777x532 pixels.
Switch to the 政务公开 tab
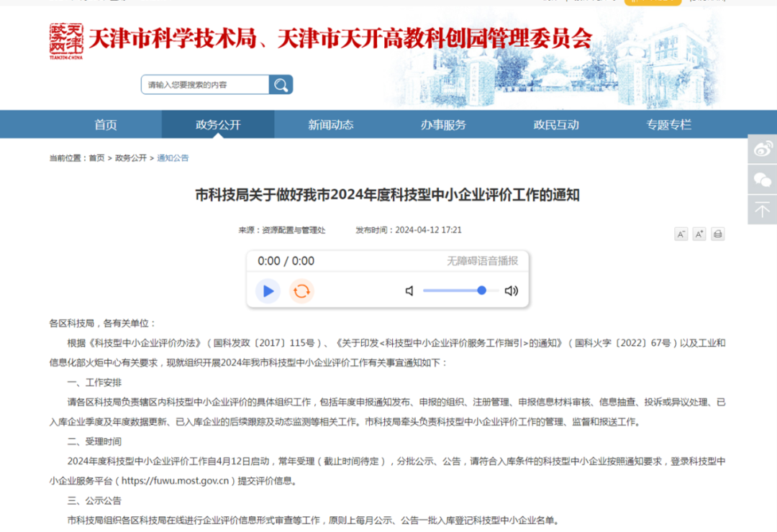[x=217, y=124]
